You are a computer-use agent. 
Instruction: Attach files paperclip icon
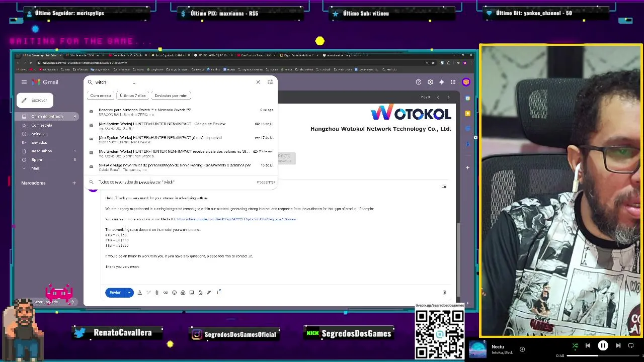(x=156, y=293)
